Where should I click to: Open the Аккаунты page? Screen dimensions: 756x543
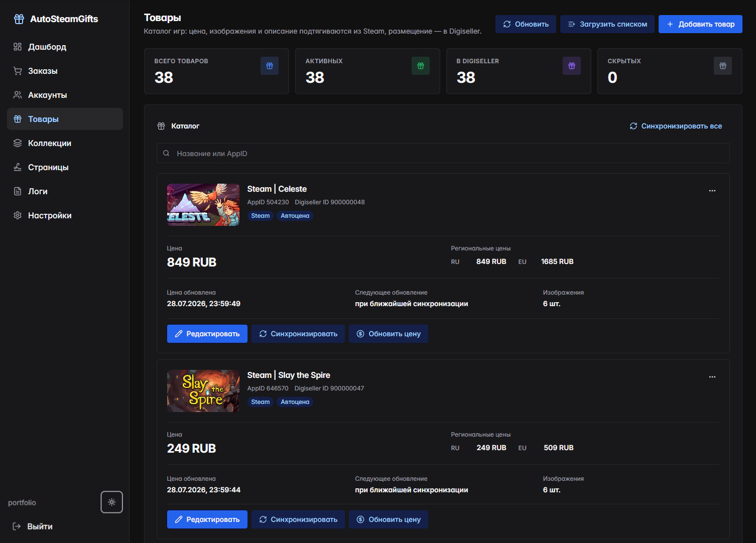pos(65,95)
